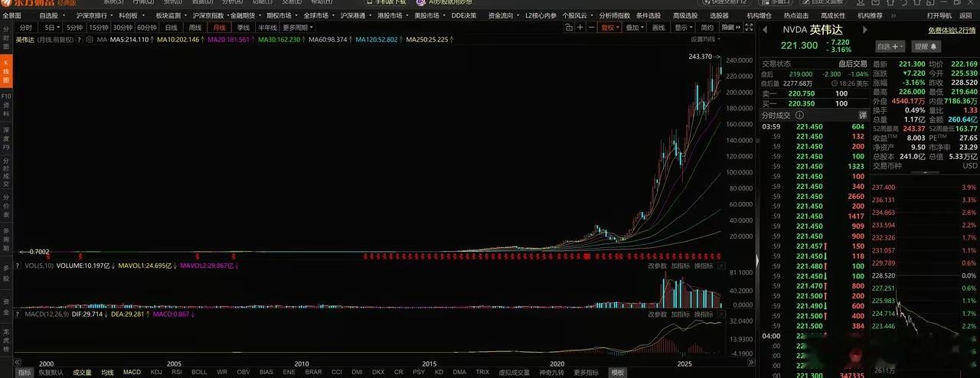Click more toolbar chevrons after 机构推荐
Image resolution: width=980 pixels, height=378 pixels.
[893, 15]
